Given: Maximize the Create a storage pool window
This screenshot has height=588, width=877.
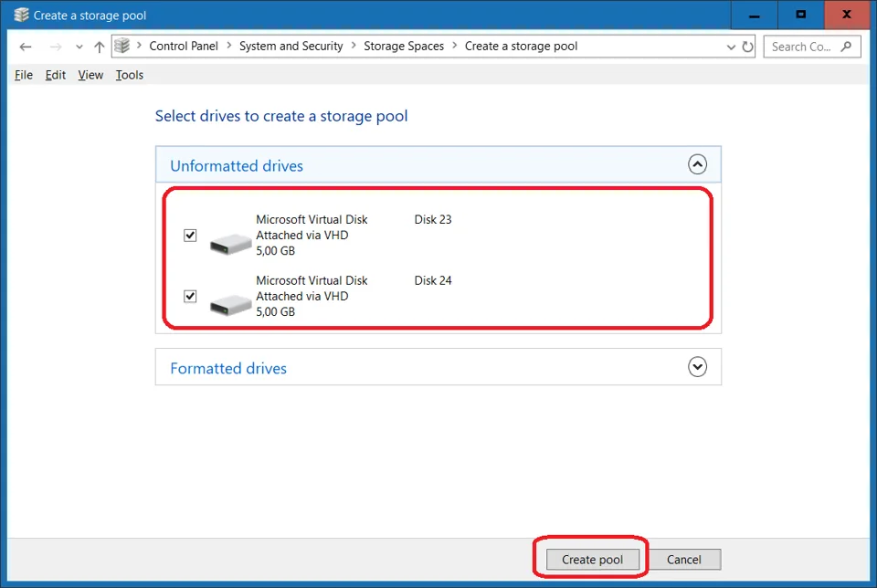Looking at the screenshot, I should pos(801,16).
